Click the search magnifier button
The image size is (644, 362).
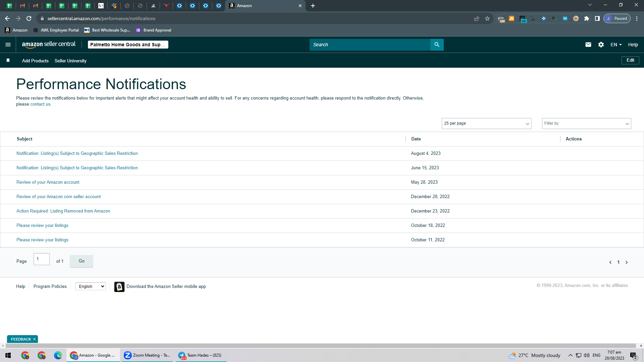437,45
